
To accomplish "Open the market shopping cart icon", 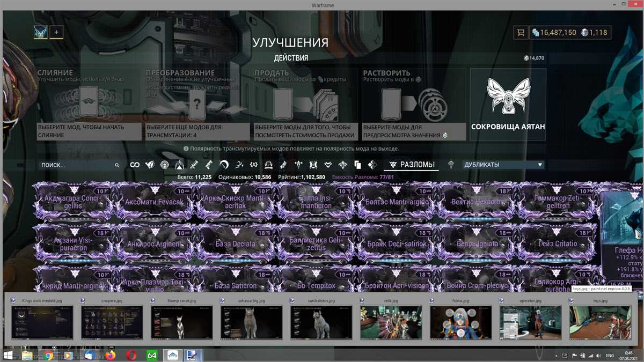I will [520, 33].
